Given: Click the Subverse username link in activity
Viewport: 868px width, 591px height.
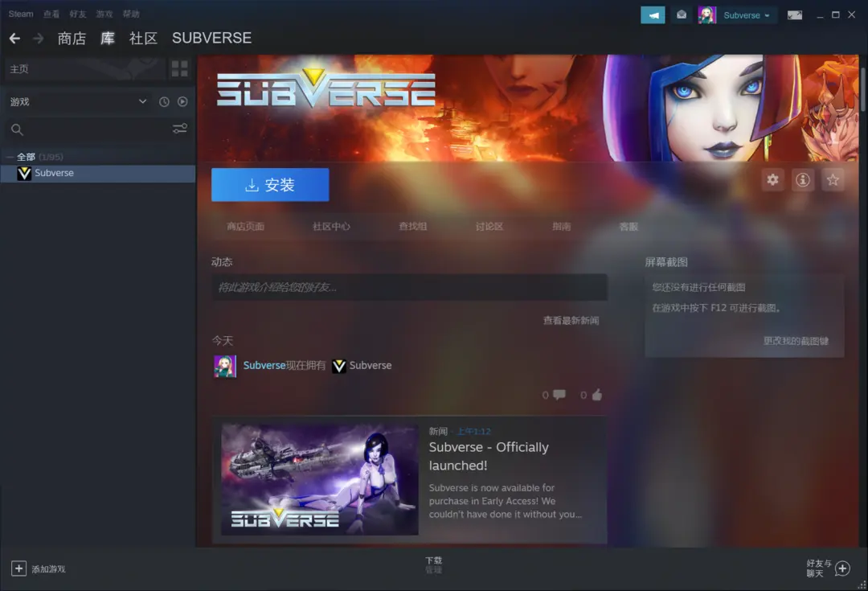Looking at the screenshot, I should pos(264,366).
